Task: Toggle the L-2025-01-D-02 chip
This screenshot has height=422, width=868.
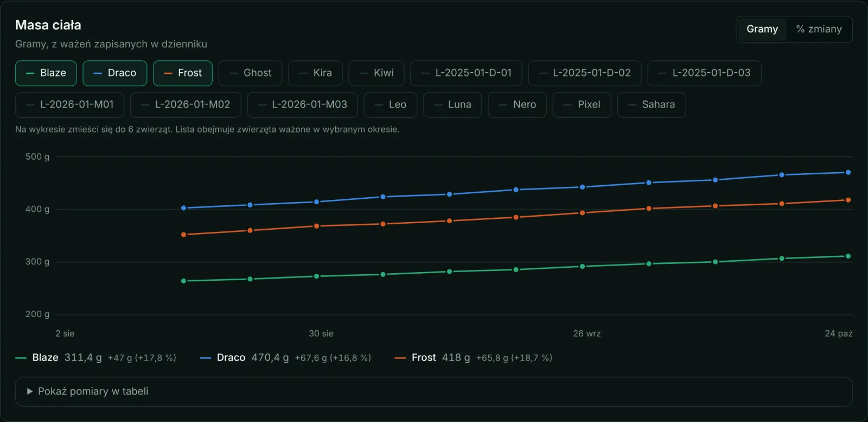Action: (585, 73)
